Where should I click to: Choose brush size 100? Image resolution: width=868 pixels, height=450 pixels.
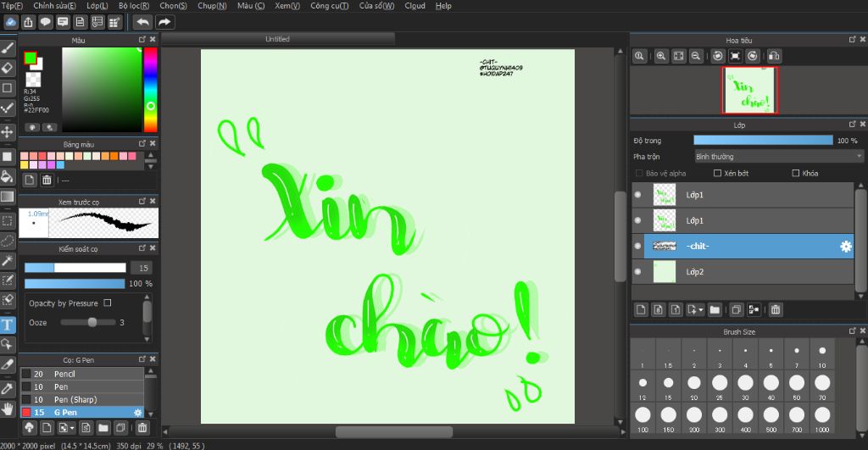pyautogui.click(x=643, y=418)
